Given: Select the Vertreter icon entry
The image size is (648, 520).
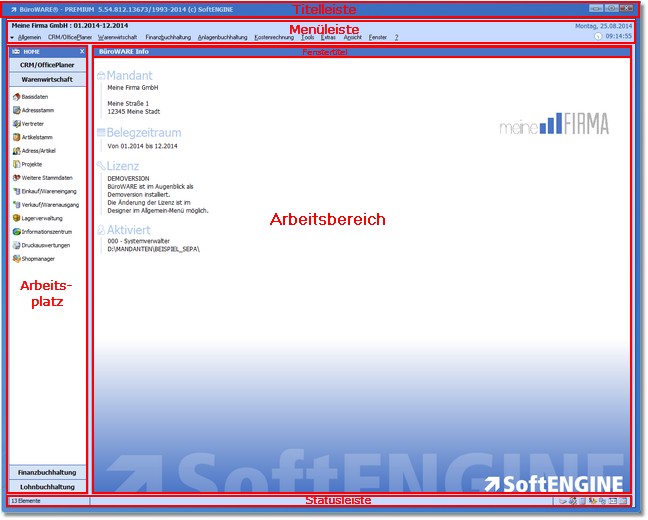Looking at the screenshot, I should (34, 124).
